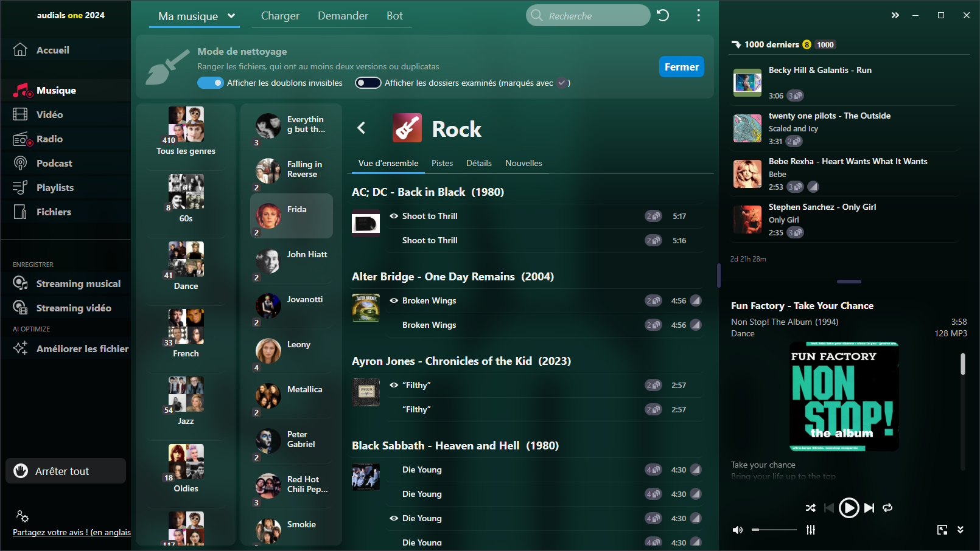Click the Rock genre guitar icon
This screenshot has width=980, height=551.
407,128
